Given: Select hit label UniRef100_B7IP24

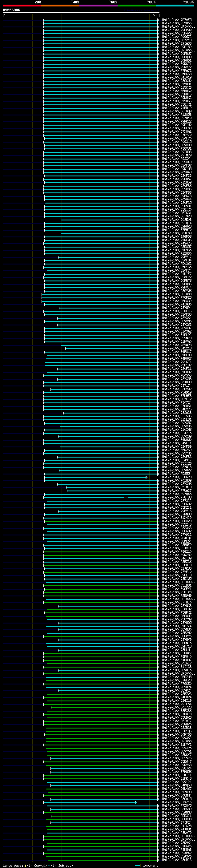Looking at the screenshot, I should click(177, 822).
